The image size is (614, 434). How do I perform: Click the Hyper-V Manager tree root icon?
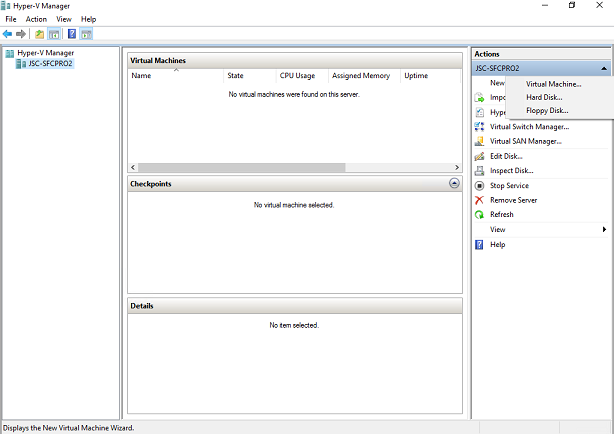click(10, 53)
